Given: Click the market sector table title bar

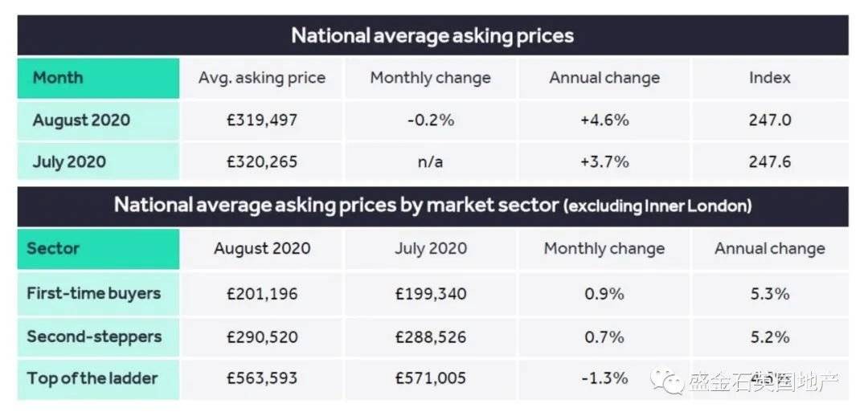Looking at the screenshot, I should [433, 206].
